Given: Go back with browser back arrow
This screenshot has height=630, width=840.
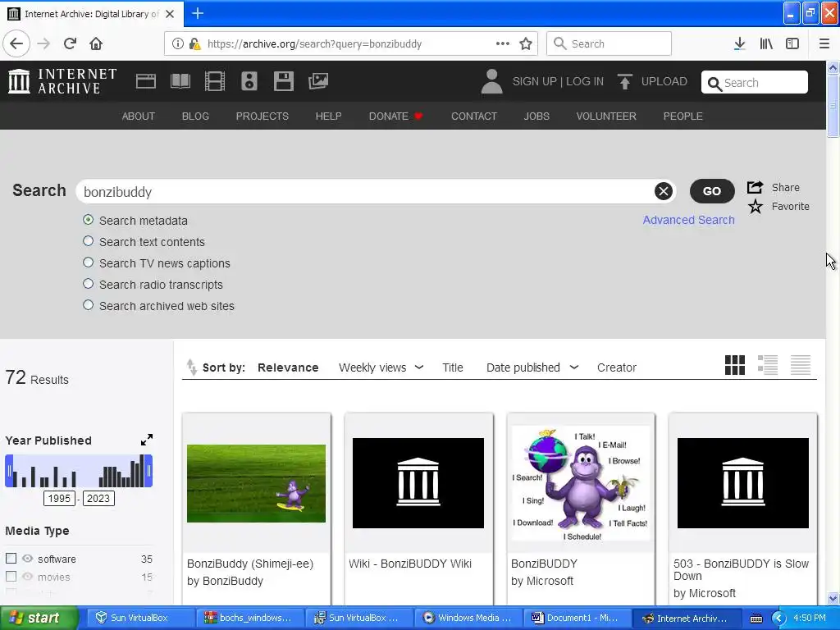Looking at the screenshot, I should coord(16,43).
